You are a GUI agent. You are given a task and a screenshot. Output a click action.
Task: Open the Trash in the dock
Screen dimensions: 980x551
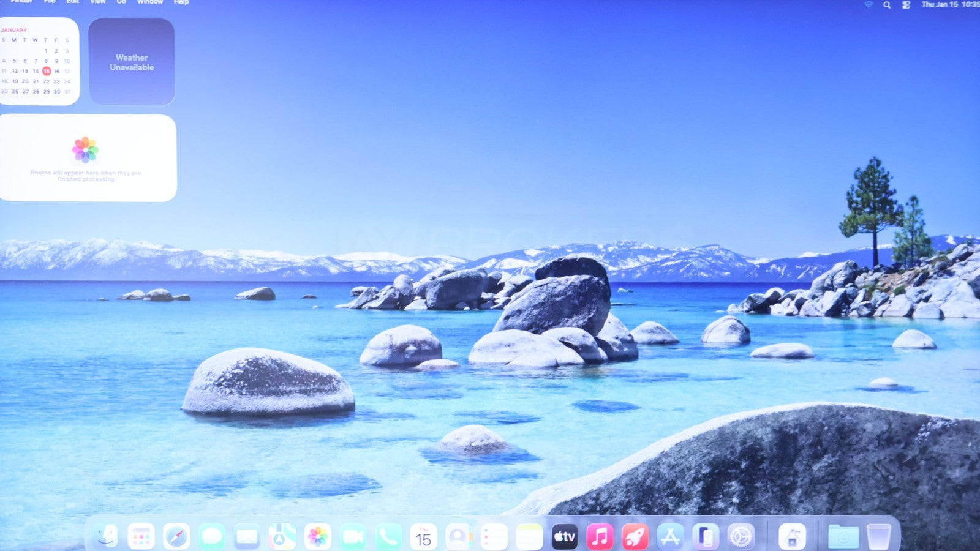click(879, 537)
